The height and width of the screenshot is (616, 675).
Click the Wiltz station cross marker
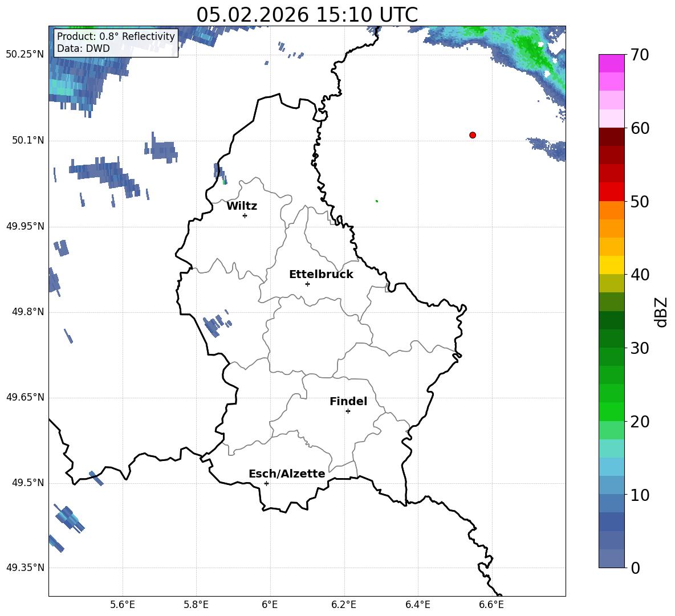tap(245, 215)
